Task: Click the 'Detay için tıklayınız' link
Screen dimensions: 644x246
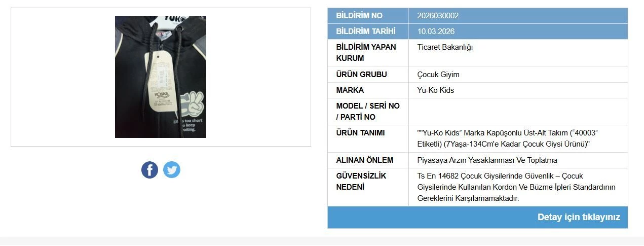Action: 579,217
